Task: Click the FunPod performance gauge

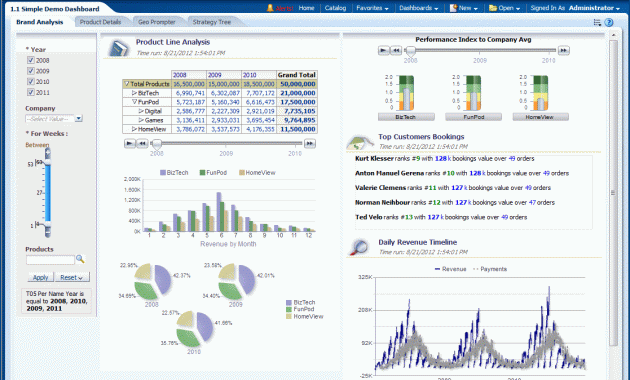Action: 473,93
